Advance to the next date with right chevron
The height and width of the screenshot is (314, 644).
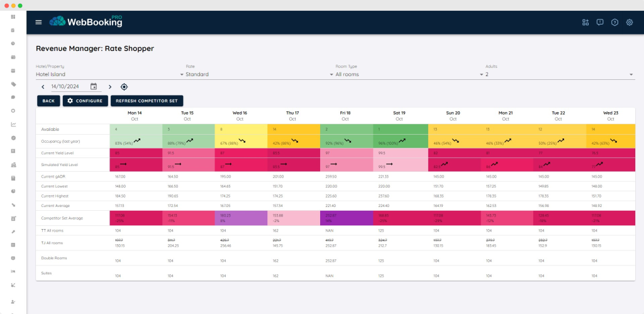(110, 87)
